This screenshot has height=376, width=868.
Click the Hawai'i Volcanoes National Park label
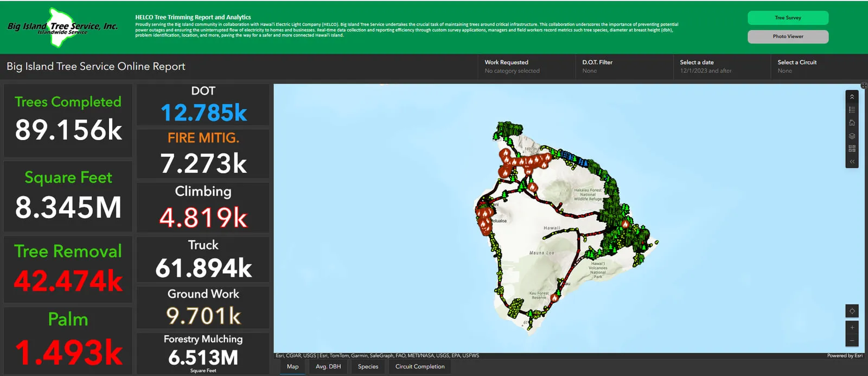coord(598,270)
